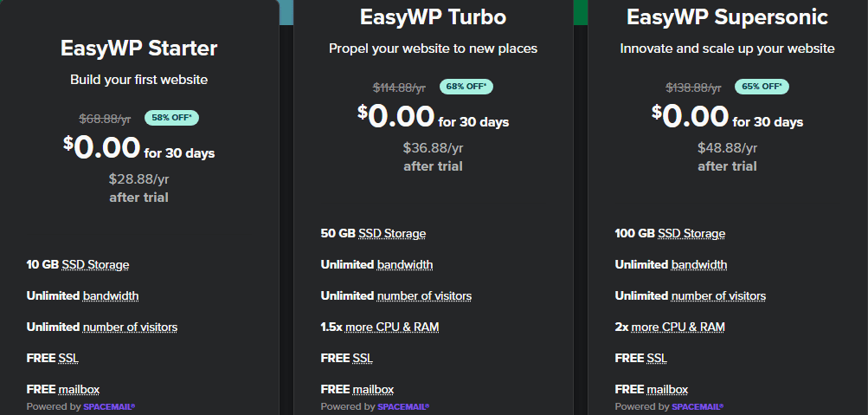The height and width of the screenshot is (415, 868).
Task: Click number of visitors link in Supersonic
Action: [x=718, y=296]
